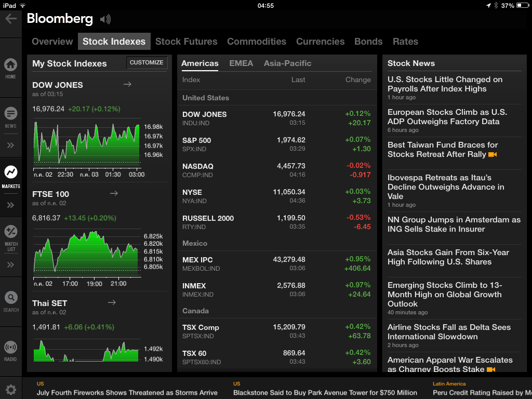532x399 pixels.
Task: Tap video icon on American Apparel headline
Action: (491, 369)
